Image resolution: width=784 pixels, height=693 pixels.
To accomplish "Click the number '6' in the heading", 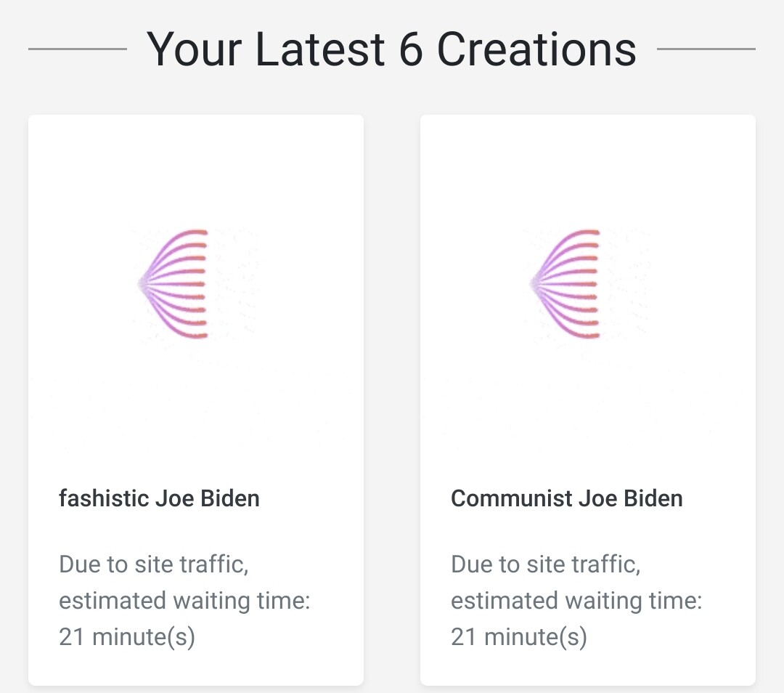I will pyautogui.click(x=410, y=49).
